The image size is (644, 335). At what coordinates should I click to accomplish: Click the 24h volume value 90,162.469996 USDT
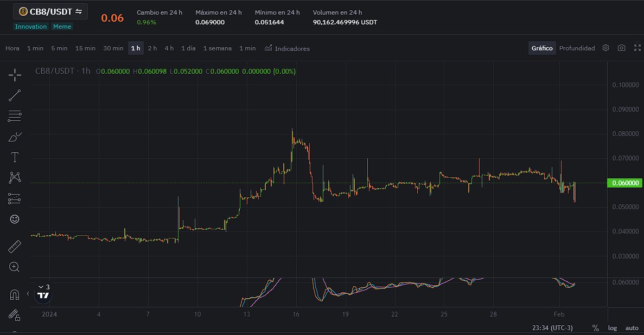(345, 22)
